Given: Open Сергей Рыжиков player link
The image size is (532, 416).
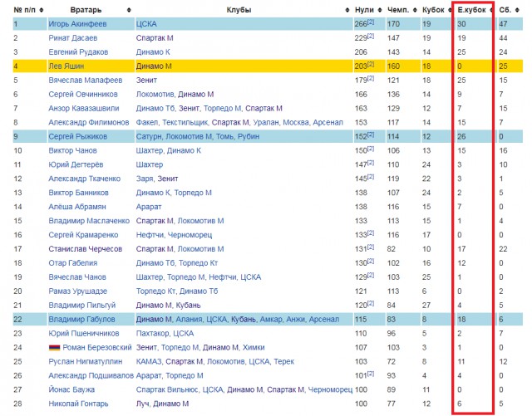Looking at the screenshot, I should 77,137.
